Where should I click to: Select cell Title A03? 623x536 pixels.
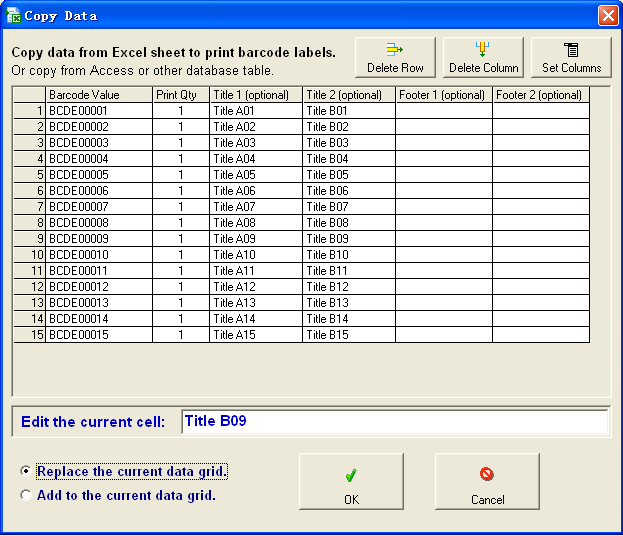[256, 143]
